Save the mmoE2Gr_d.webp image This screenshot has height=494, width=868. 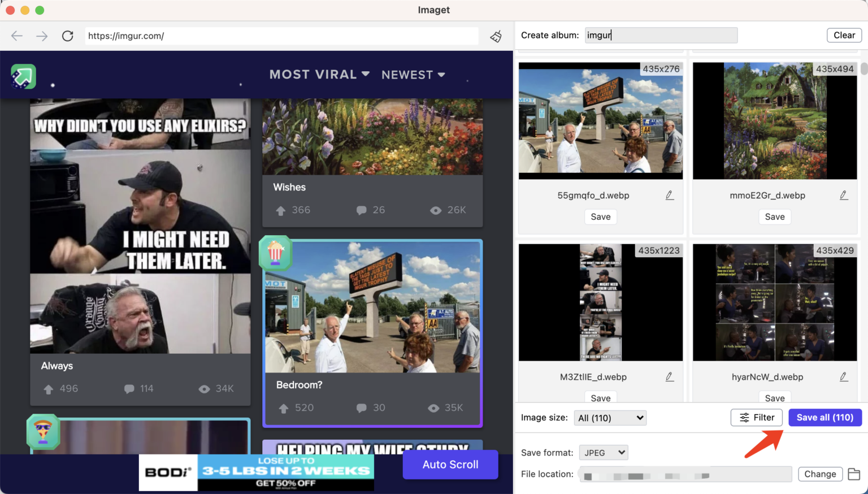click(775, 216)
